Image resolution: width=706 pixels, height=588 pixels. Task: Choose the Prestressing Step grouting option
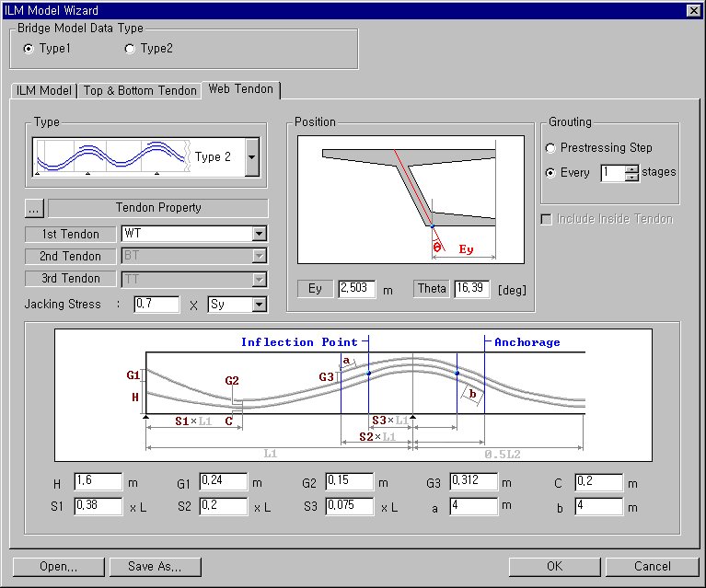pyautogui.click(x=551, y=148)
